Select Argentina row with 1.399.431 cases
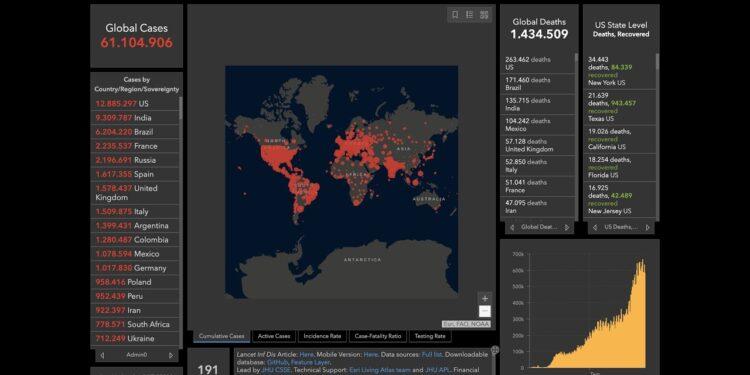This screenshot has height=375, width=750. point(135,226)
